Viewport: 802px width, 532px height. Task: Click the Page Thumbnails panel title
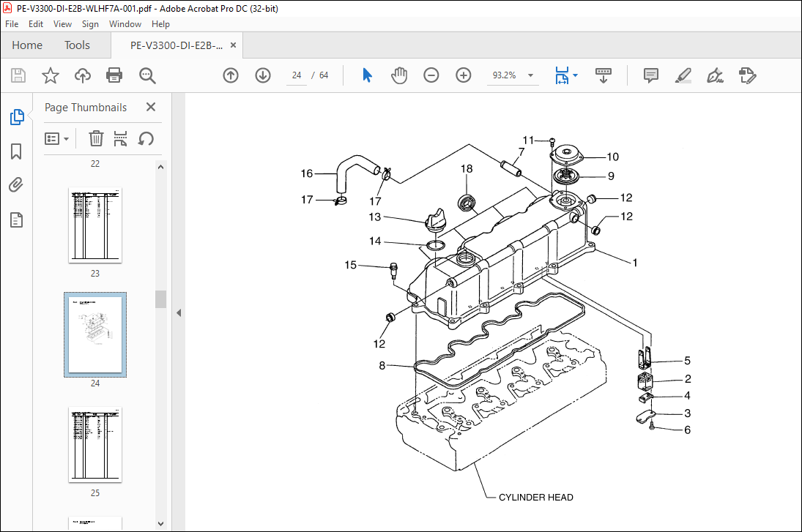(x=86, y=108)
